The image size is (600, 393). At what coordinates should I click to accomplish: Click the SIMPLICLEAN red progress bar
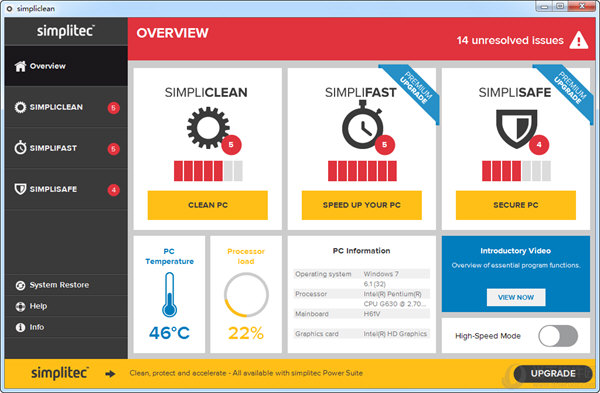pos(208,171)
